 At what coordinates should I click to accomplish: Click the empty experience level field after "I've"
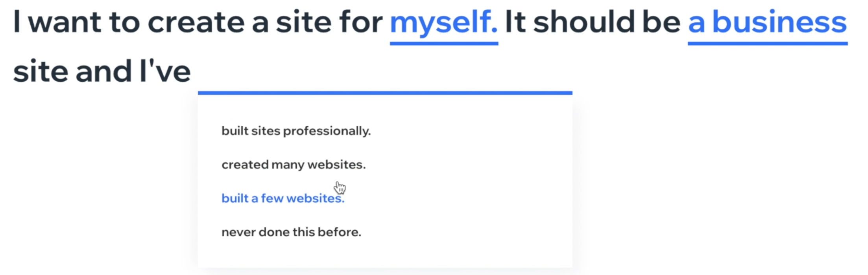385,73
